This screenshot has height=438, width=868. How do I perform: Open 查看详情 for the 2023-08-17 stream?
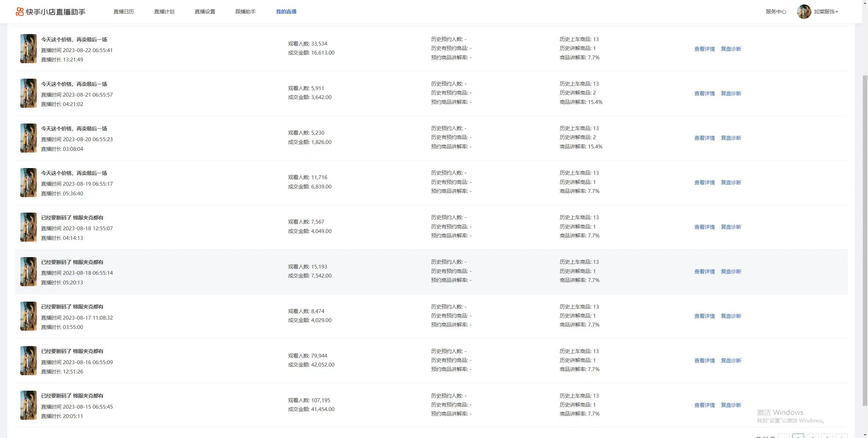pos(704,316)
